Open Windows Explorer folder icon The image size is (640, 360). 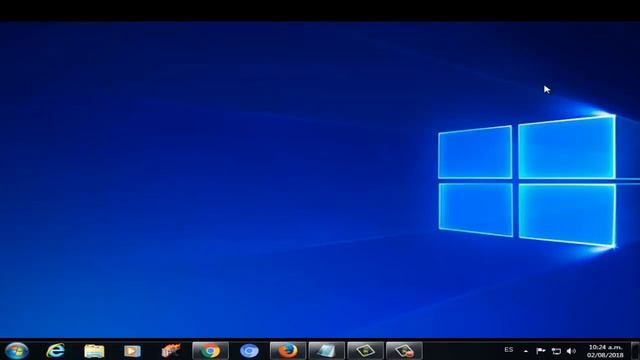94,351
